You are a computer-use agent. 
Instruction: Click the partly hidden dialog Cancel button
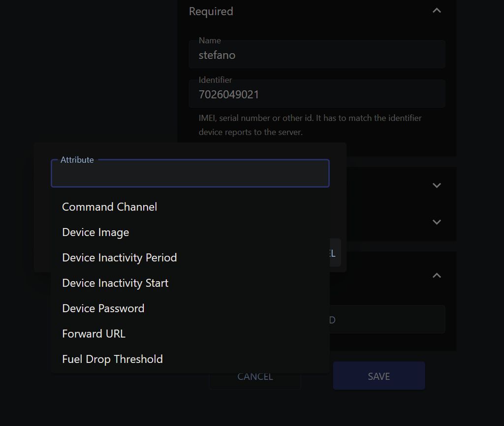tap(335, 253)
